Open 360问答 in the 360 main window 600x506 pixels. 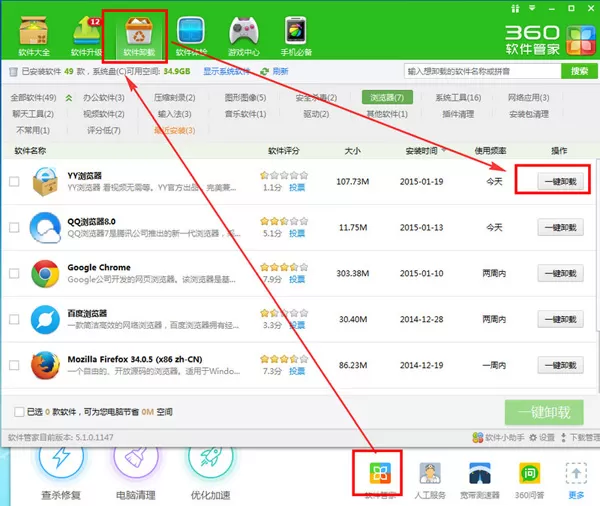coord(529,480)
